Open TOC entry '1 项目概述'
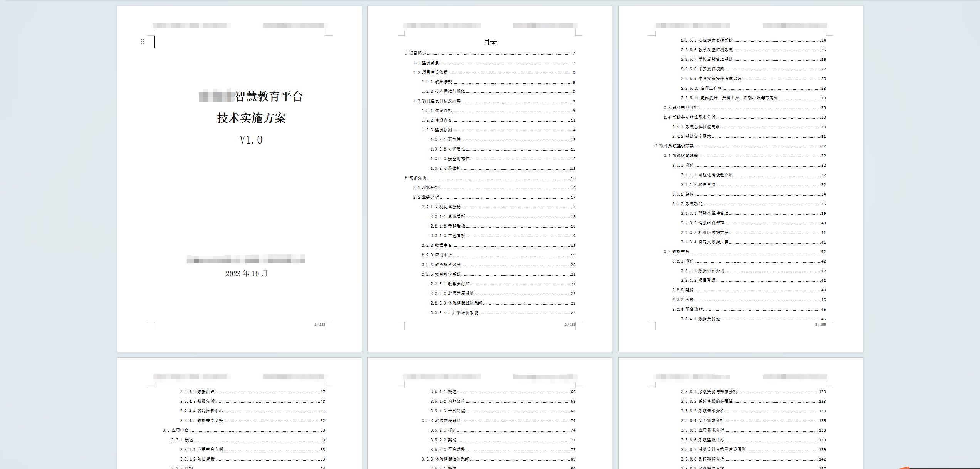 click(x=490, y=54)
